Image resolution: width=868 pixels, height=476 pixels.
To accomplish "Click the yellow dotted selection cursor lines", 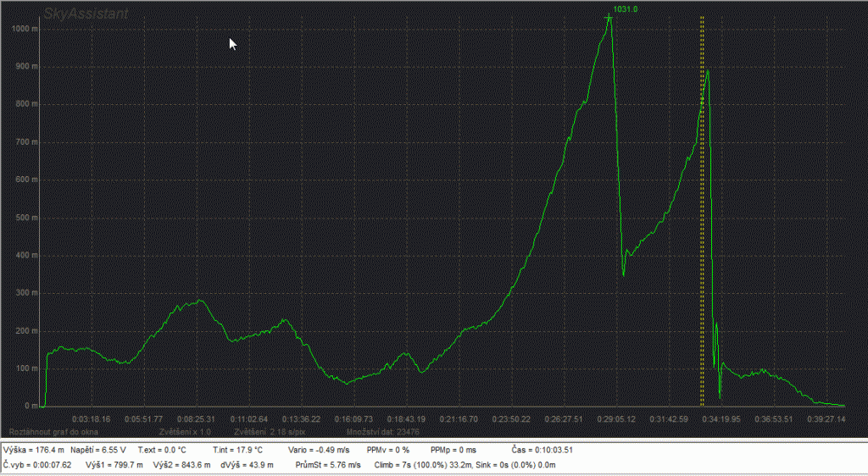I will coord(702,212).
